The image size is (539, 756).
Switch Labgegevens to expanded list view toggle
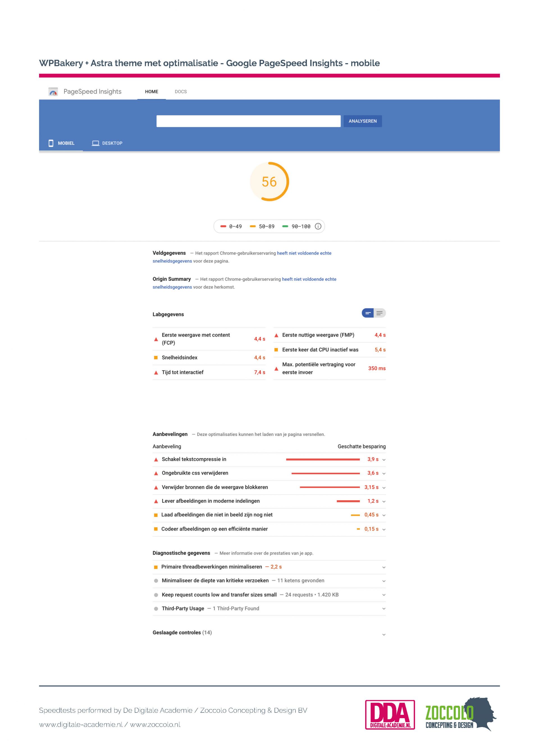pyautogui.click(x=380, y=313)
